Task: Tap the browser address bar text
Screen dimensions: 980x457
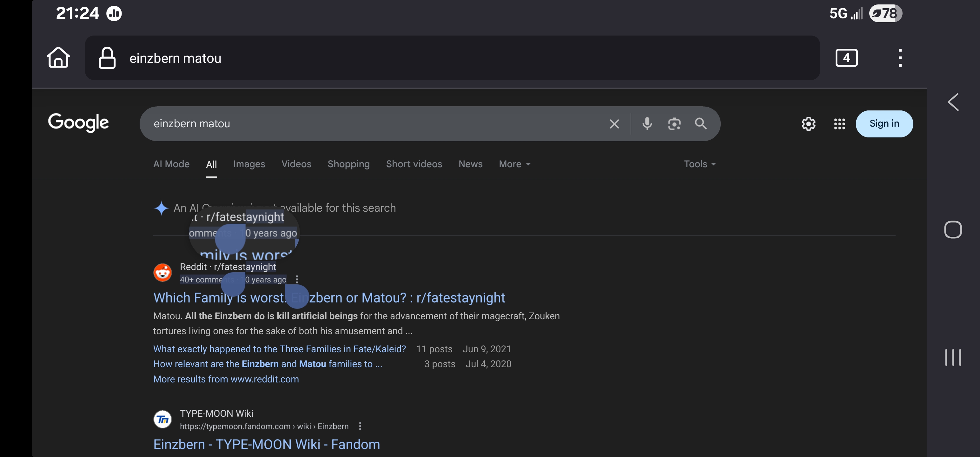Action: click(175, 58)
